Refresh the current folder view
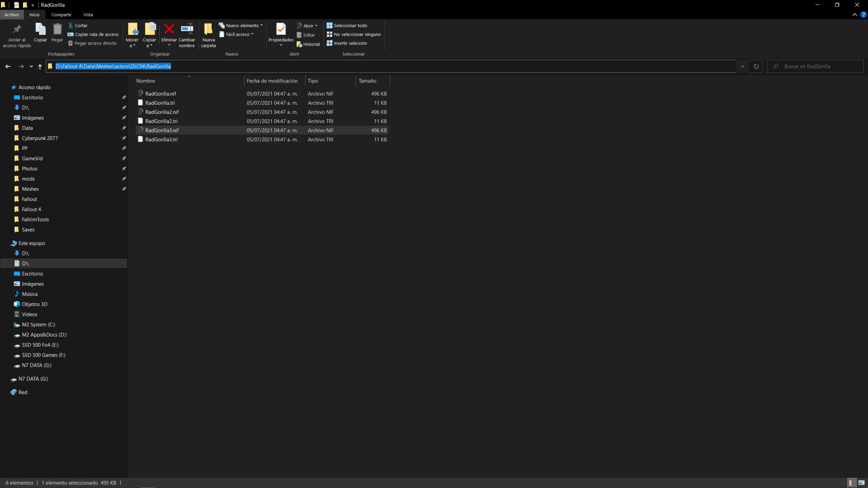 coord(756,66)
